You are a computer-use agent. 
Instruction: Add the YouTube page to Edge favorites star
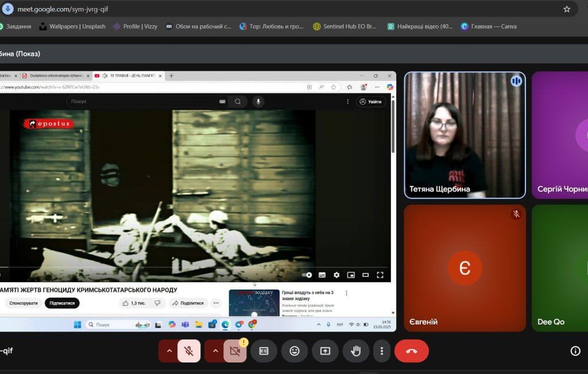pos(334,87)
